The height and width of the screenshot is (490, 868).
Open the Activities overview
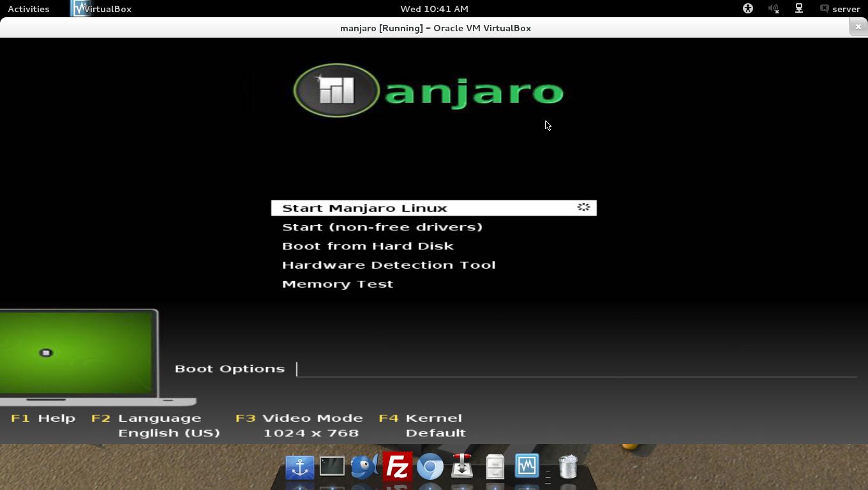point(29,9)
